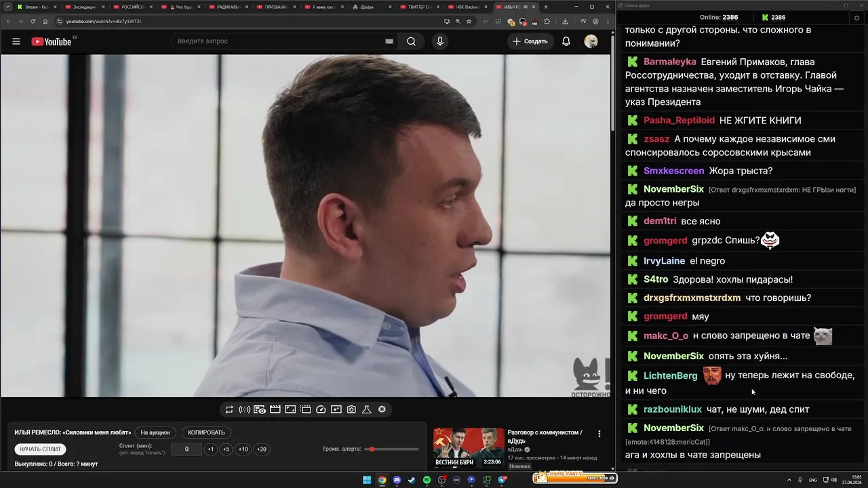Open YouTube notifications bell
The width and height of the screenshot is (868, 488).
566,41
